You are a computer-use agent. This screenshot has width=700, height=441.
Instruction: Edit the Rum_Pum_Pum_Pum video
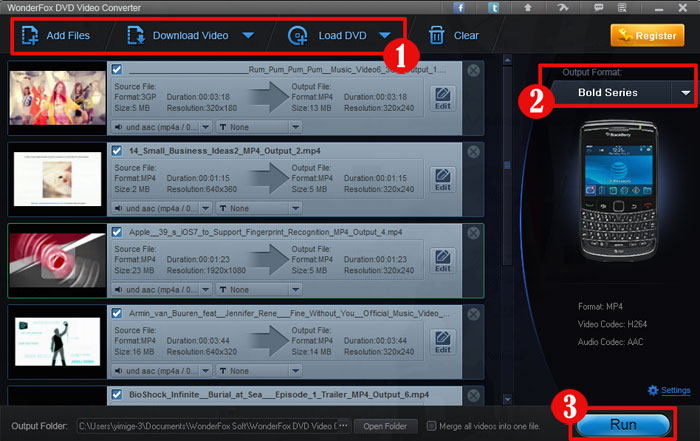443,99
